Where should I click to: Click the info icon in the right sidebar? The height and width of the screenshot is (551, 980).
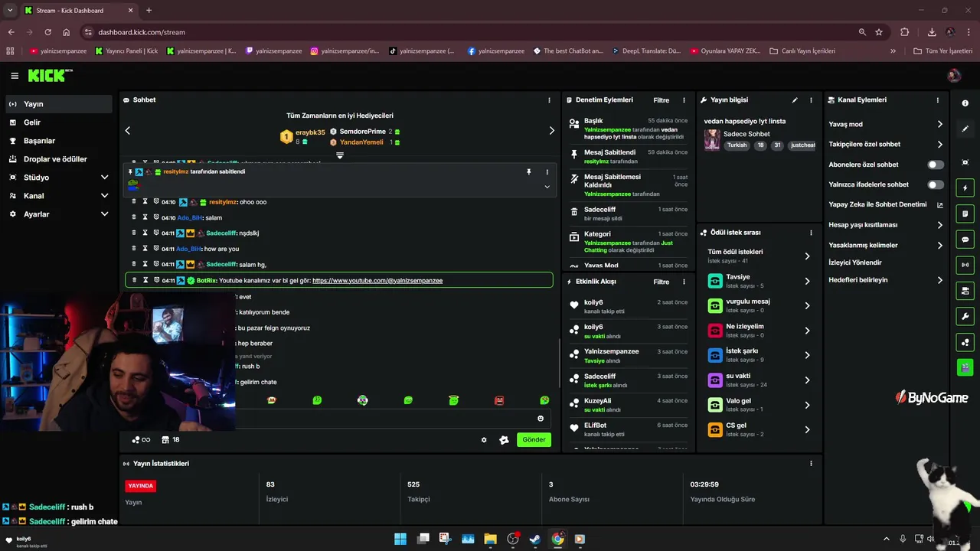[x=965, y=103]
